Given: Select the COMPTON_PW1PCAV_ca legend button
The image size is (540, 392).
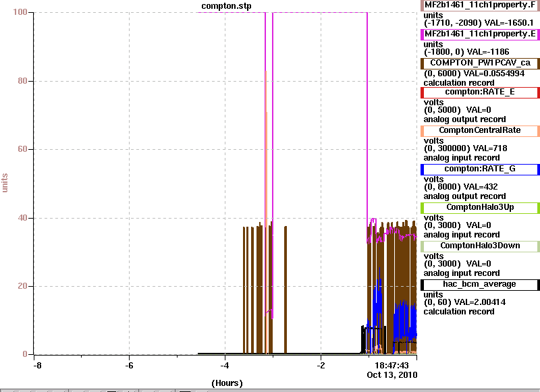Looking at the screenshot, I should [480, 63].
